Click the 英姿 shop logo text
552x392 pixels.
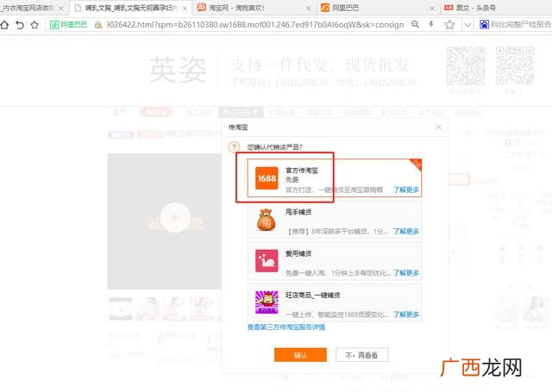[178, 70]
